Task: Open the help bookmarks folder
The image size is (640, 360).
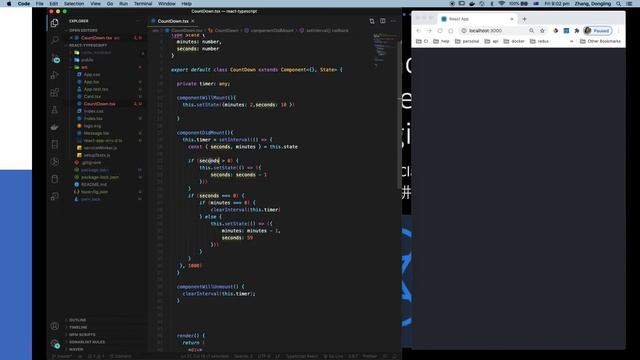Action: (x=441, y=41)
